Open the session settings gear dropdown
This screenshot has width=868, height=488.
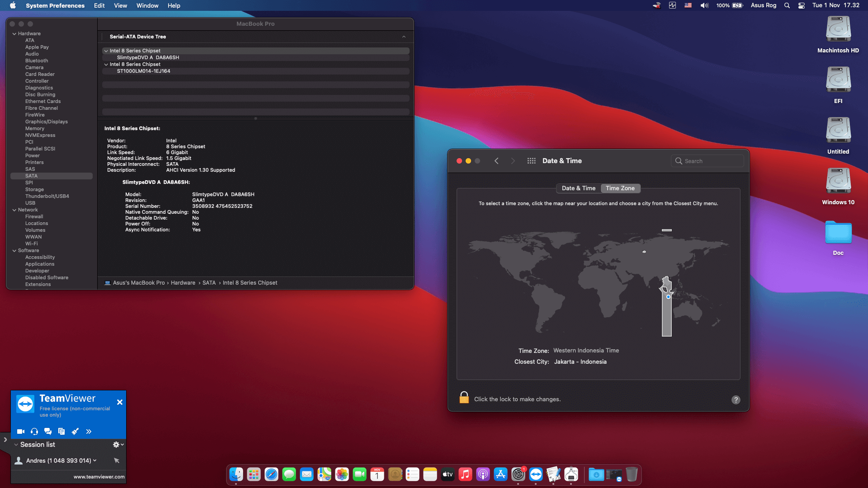coord(118,445)
